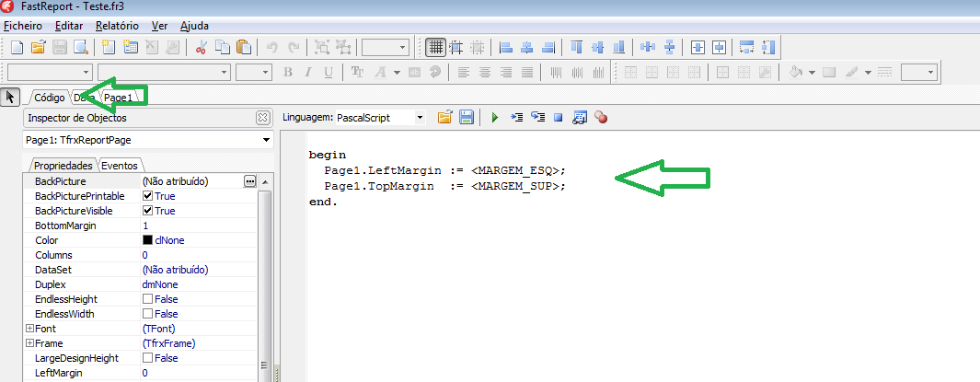Make selected objects same height
Image resolution: width=980 pixels, height=382 pixels.
[x=768, y=48]
